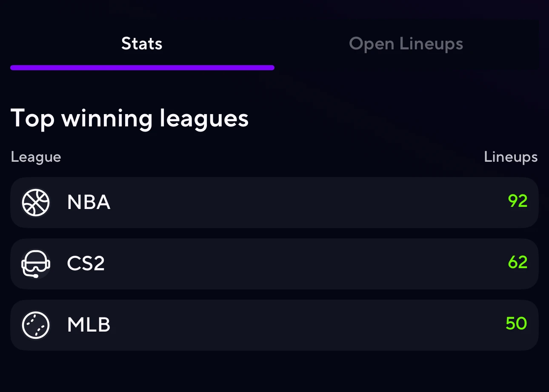Sort by the Lineups column header

(x=511, y=157)
